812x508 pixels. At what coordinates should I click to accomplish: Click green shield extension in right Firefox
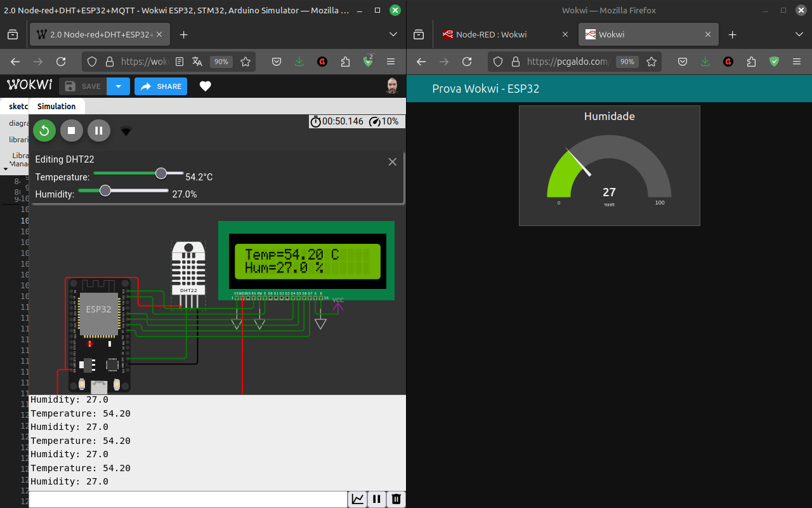click(x=774, y=62)
